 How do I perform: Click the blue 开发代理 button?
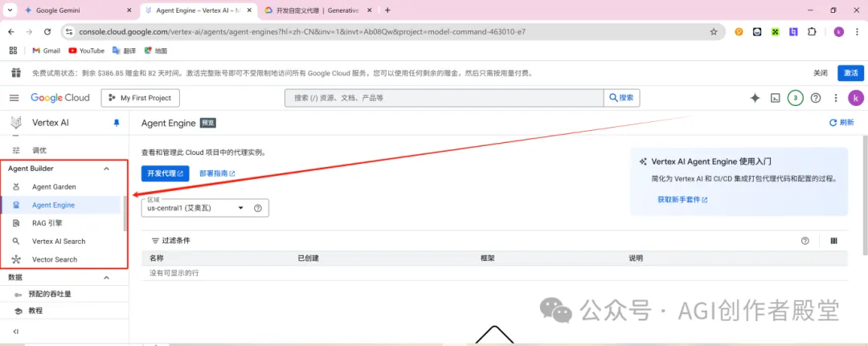[x=165, y=173]
